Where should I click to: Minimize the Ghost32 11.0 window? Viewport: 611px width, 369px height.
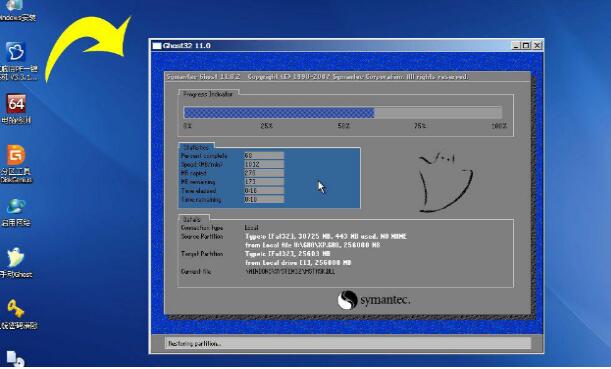516,46
